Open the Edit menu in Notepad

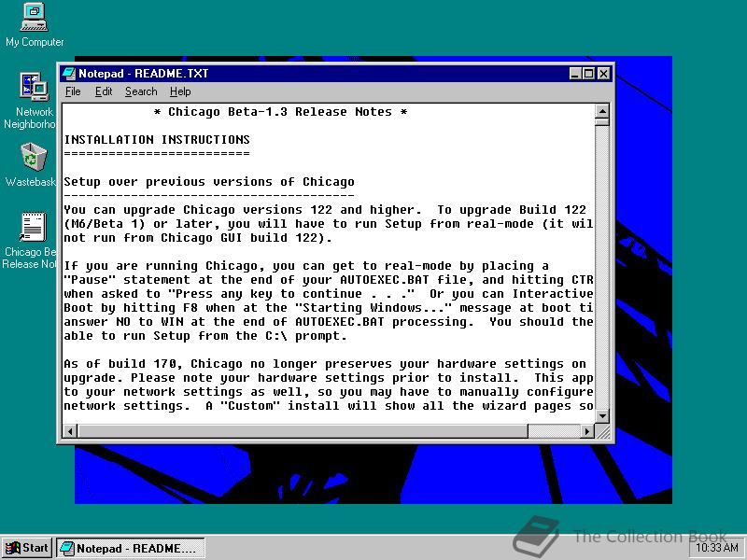coord(104,91)
